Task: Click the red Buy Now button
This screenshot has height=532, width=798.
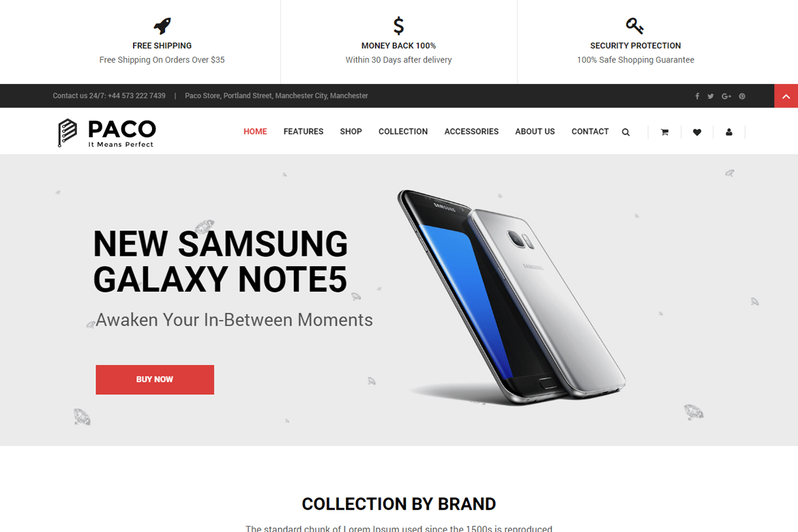Action: coord(155,380)
